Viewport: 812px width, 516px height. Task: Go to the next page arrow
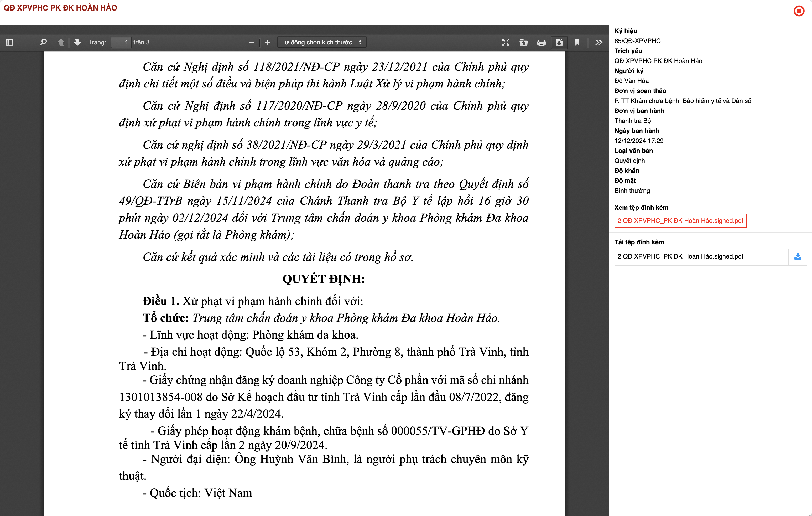tap(77, 42)
